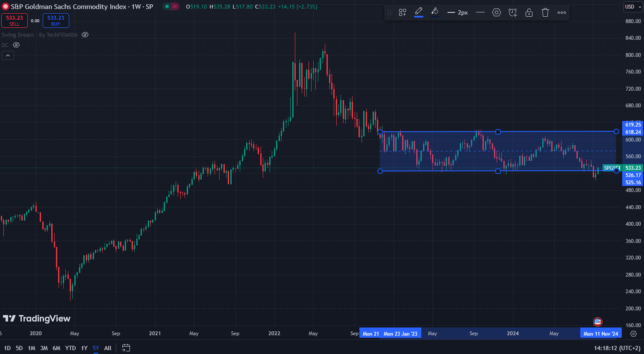644x354 pixels.
Task: Show the Swing Dream indicator via eye icon
Action: click(x=85, y=35)
